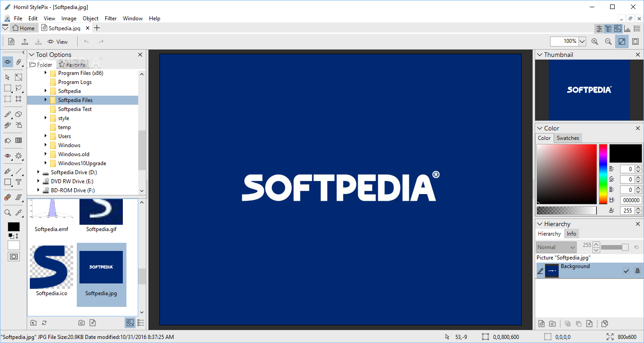Expand the Softpedia Files folder
644x343 pixels.
click(x=46, y=100)
